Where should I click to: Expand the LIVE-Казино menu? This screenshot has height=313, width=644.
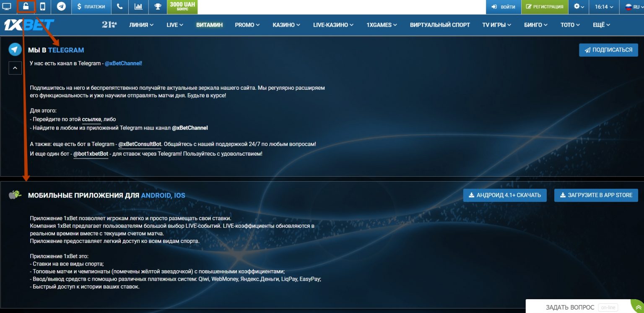click(333, 25)
